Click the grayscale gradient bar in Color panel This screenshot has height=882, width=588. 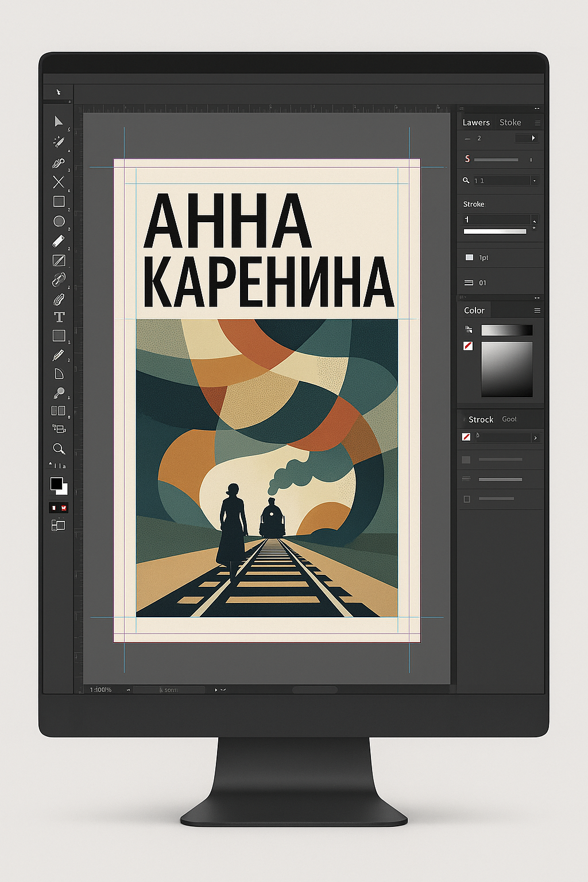(506, 330)
